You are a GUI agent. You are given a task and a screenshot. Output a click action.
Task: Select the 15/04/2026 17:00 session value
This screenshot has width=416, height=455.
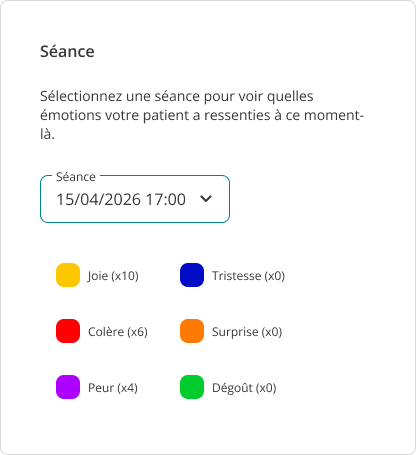(x=121, y=199)
